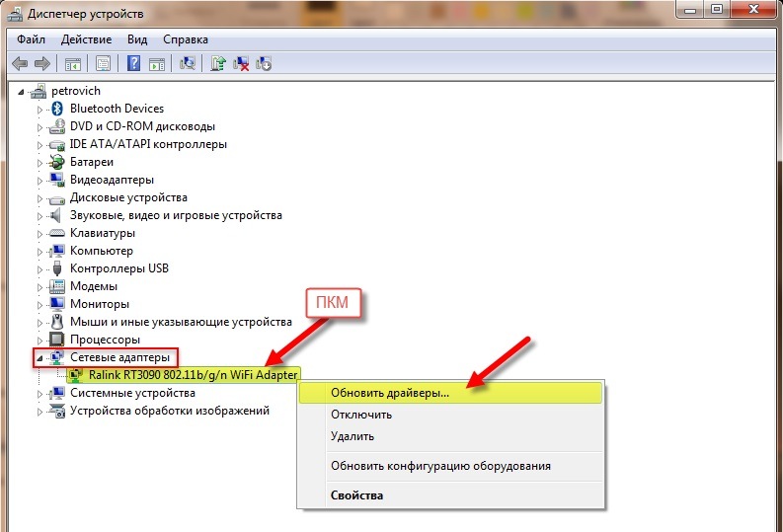Expand the Системные устройства node
783x532 pixels.
[39, 394]
